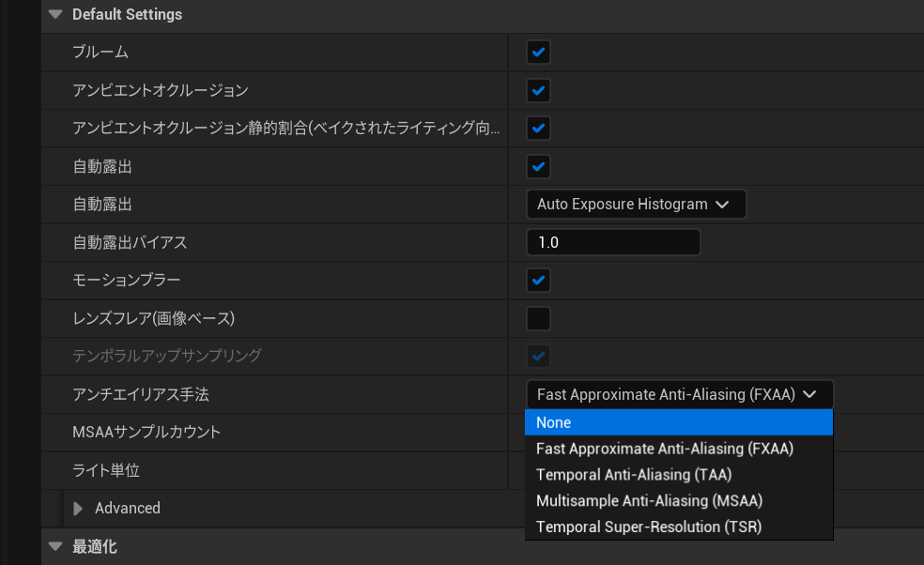Toggle アンビエントオクルージョン静的割合 checkbox

coord(538,129)
